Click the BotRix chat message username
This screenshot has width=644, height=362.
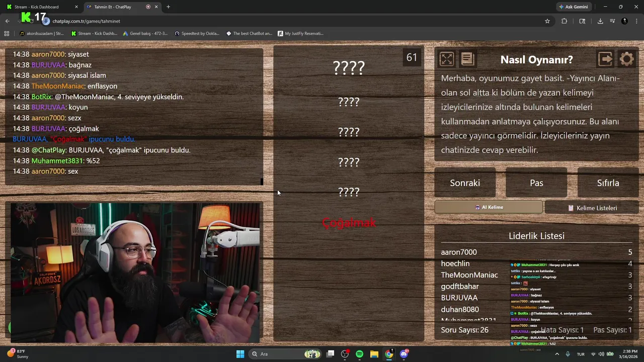pyautogui.click(x=41, y=97)
